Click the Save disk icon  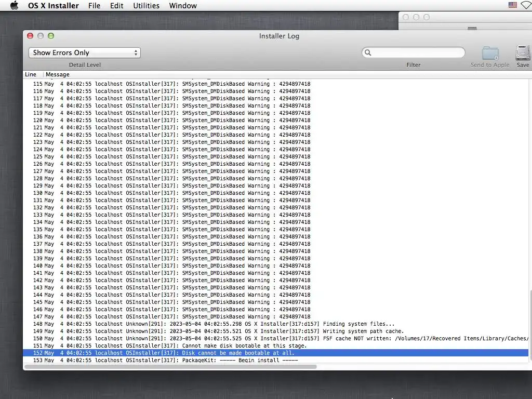click(x=523, y=53)
